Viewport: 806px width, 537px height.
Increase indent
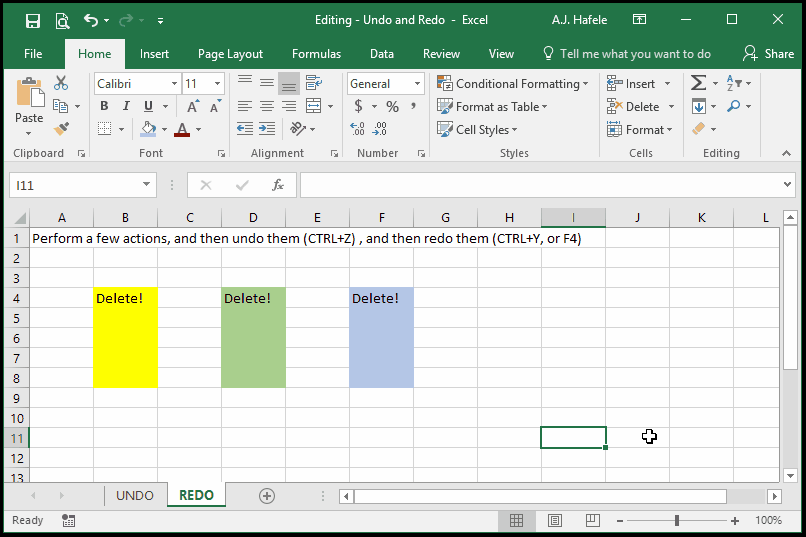tap(267, 128)
